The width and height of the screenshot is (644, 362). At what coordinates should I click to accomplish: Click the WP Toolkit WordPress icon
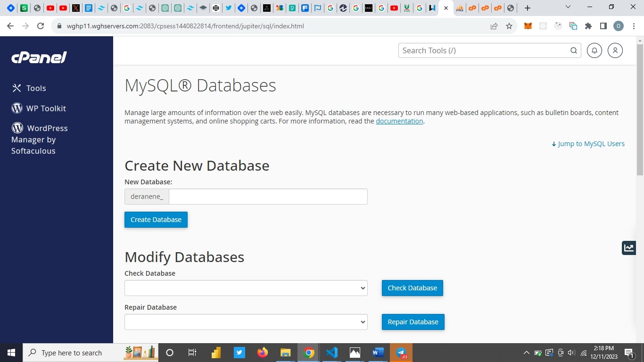coord(17,108)
